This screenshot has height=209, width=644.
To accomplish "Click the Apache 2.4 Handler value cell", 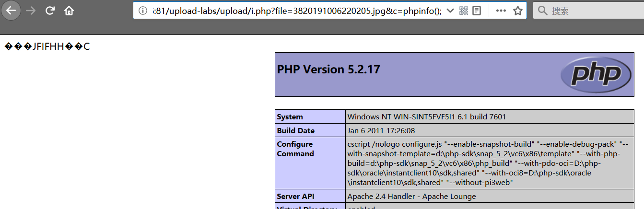I will click(411, 196).
